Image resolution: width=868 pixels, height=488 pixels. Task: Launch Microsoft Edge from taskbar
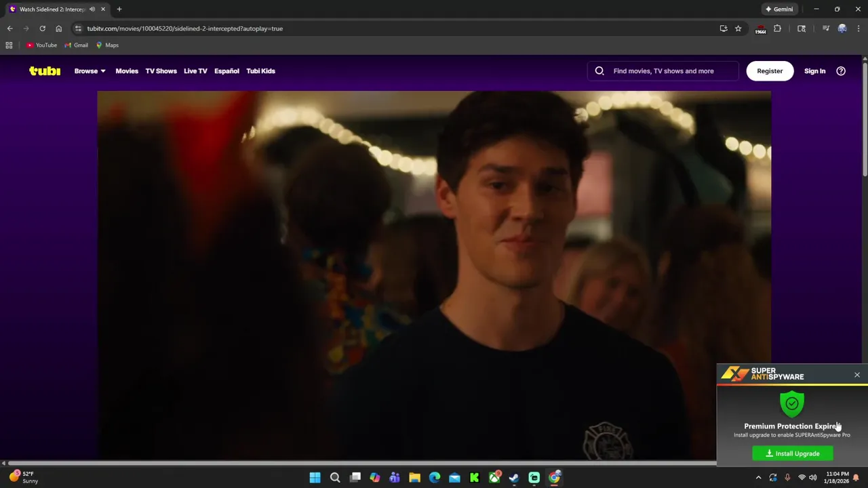[x=435, y=478]
